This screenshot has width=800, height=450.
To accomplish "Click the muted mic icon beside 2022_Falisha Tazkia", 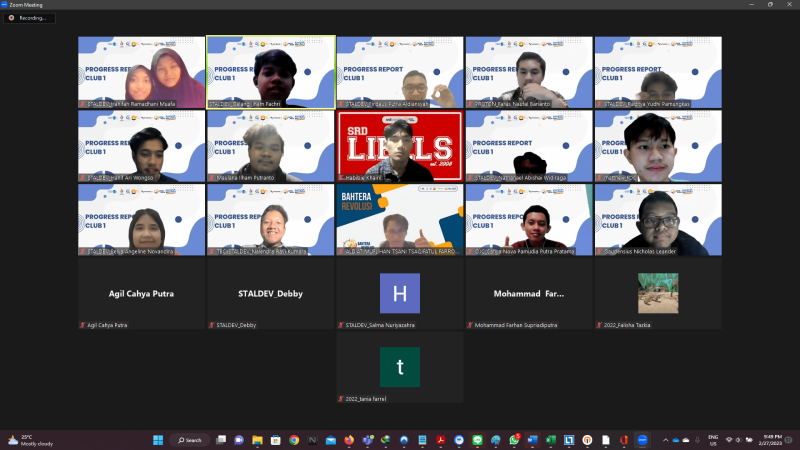I will [598, 325].
